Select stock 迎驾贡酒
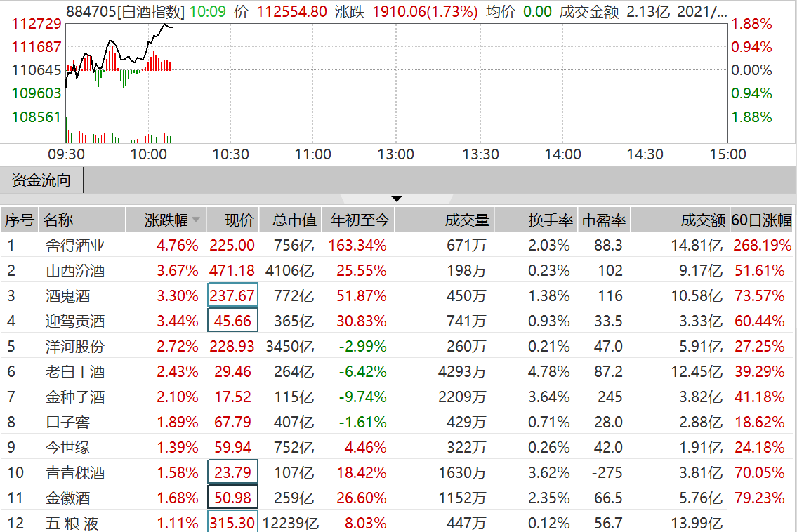Screen dimensions: 797x532 [75, 321]
